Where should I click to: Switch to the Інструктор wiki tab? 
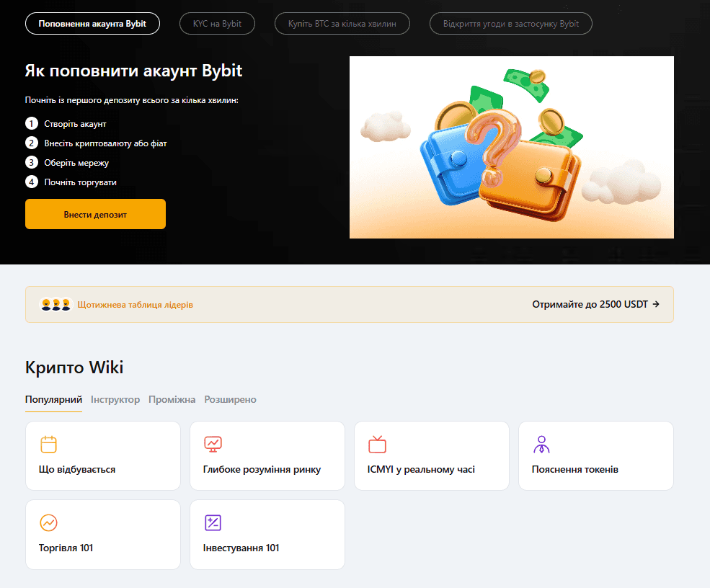point(115,400)
